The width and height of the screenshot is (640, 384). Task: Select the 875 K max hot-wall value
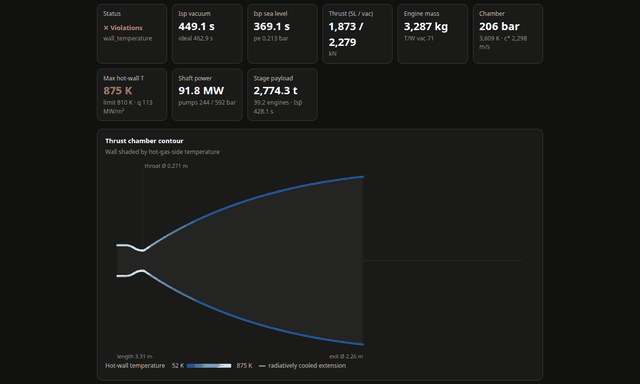point(118,91)
